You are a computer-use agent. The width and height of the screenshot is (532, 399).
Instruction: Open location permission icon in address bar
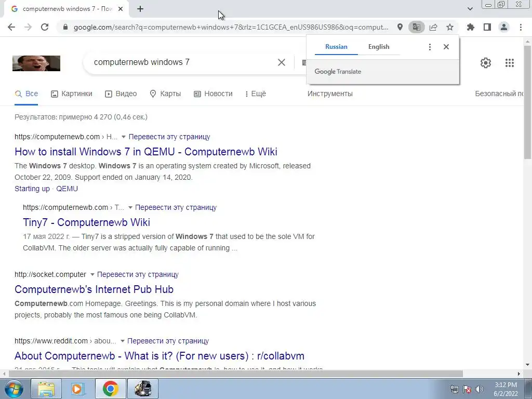click(400, 27)
